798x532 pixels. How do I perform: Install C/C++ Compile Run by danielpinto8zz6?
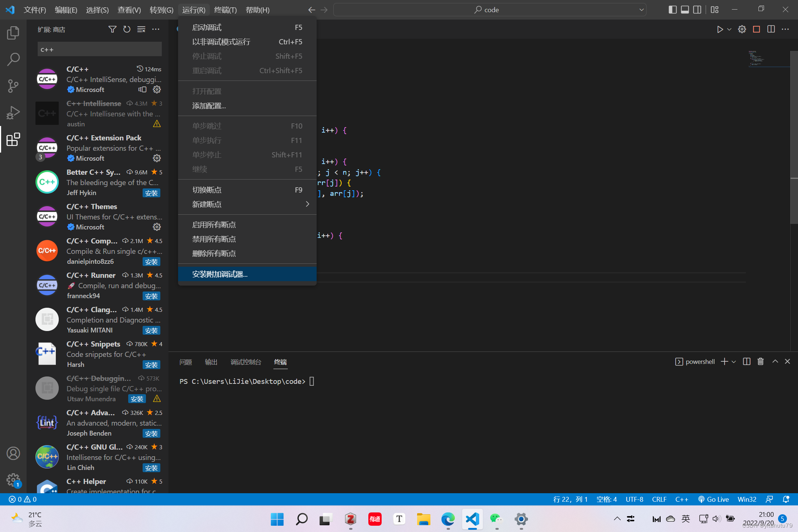(151, 262)
